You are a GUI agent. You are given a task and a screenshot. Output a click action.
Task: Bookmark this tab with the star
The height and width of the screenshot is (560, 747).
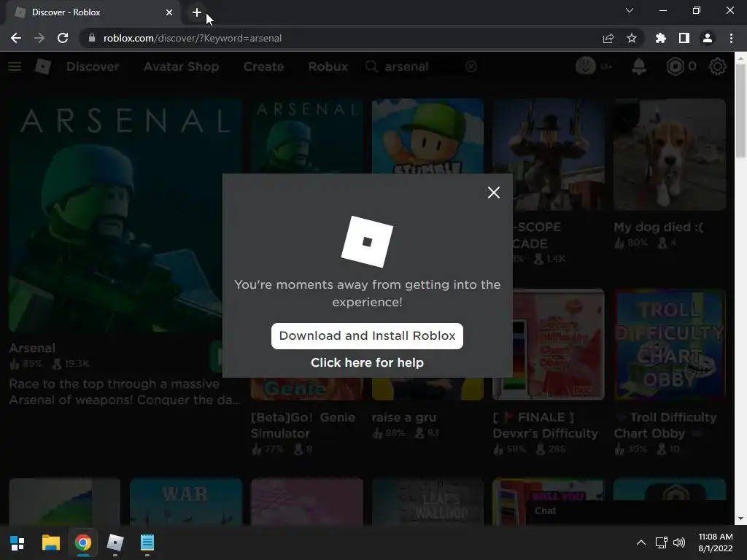tap(631, 38)
